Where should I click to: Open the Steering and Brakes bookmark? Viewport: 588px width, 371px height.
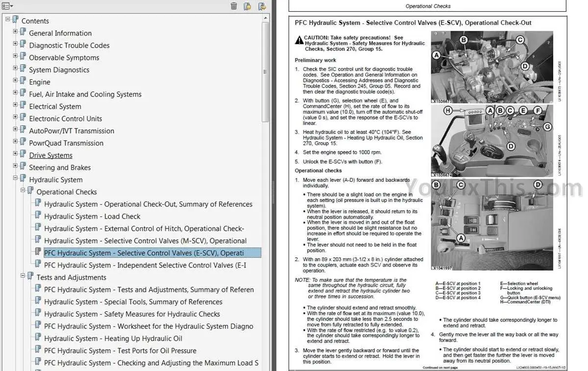(x=60, y=168)
